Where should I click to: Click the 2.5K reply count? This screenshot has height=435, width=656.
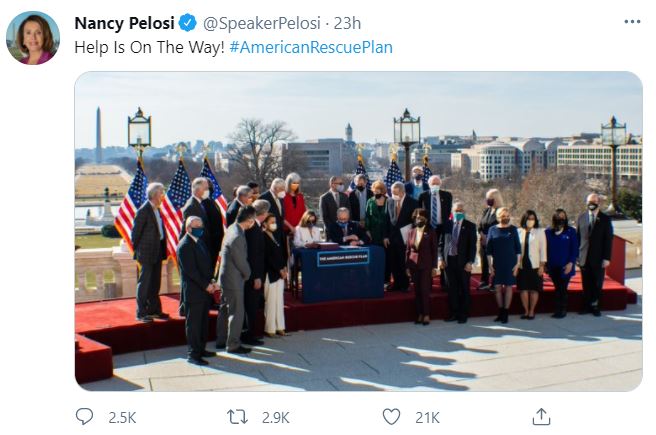click(x=122, y=417)
